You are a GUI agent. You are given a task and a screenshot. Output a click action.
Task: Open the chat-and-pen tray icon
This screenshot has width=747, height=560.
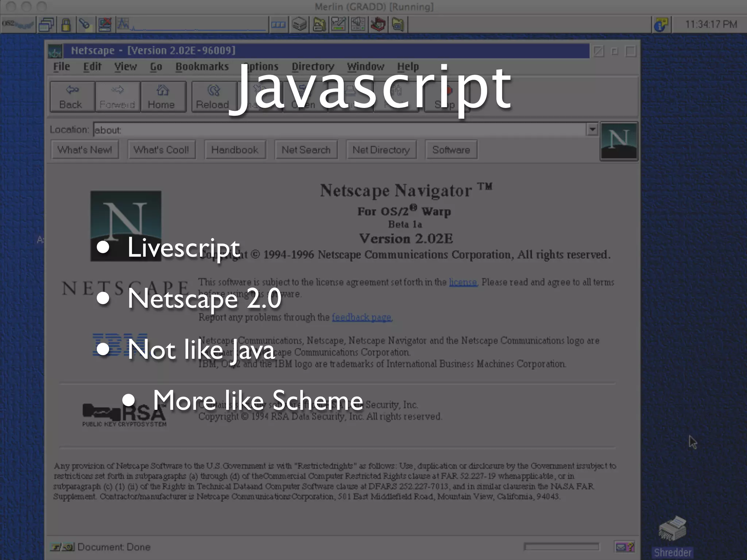[339, 25]
